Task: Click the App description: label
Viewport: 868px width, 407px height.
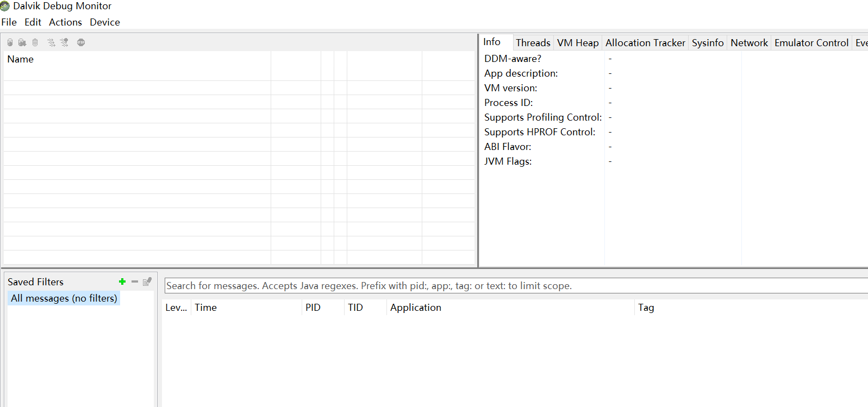Action: pos(521,73)
